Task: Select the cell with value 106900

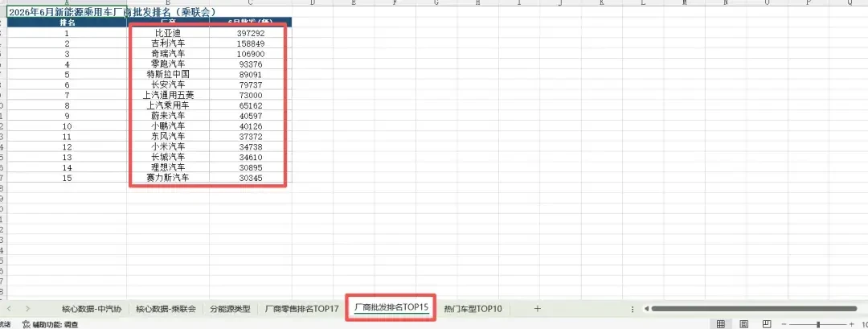Action: click(250, 54)
